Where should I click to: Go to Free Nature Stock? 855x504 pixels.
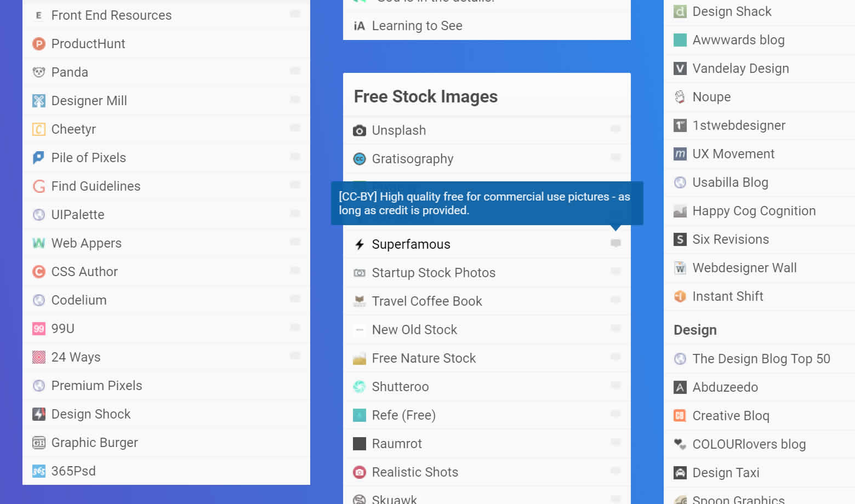423,358
